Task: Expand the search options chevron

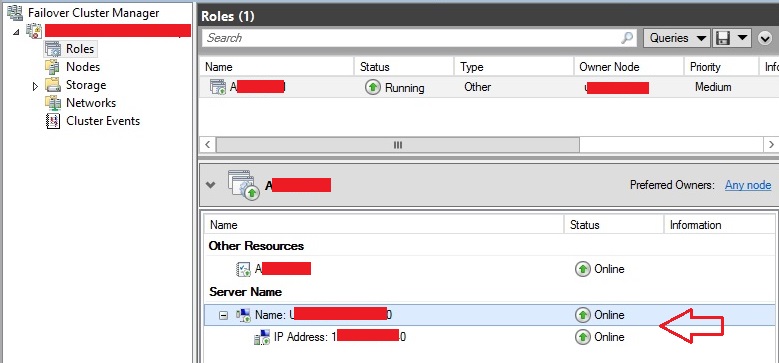Action: (765, 38)
